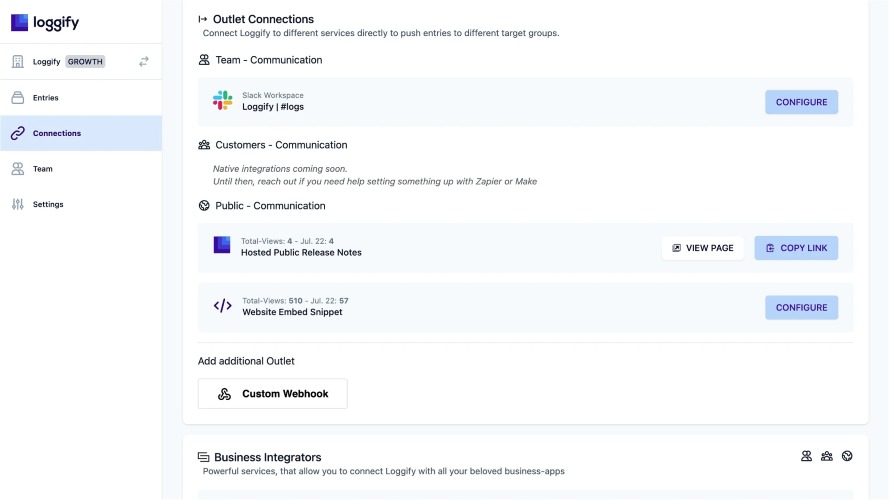The width and height of the screenshot is (889, 500).
Task: Click the public globe icon in Business Integrators
Action: 847,456
